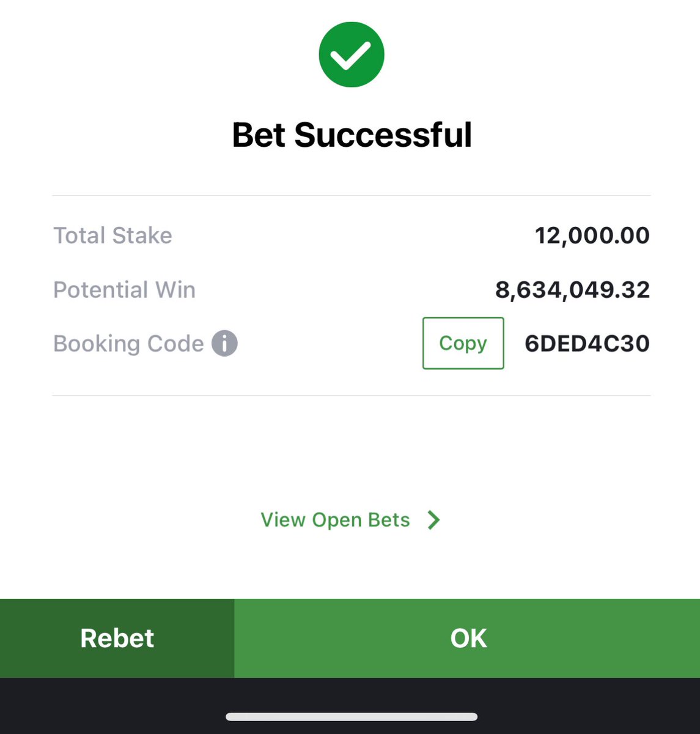This screenshot has width=700, height=734.
Task: Open the View Open Bets link
Action: coord(335,520)
